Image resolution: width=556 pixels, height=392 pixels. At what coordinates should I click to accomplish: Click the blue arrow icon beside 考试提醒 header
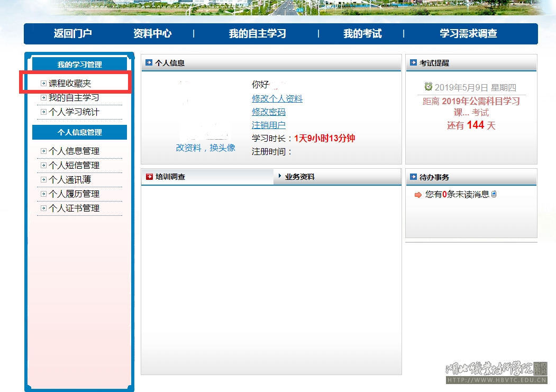(413, 62)
